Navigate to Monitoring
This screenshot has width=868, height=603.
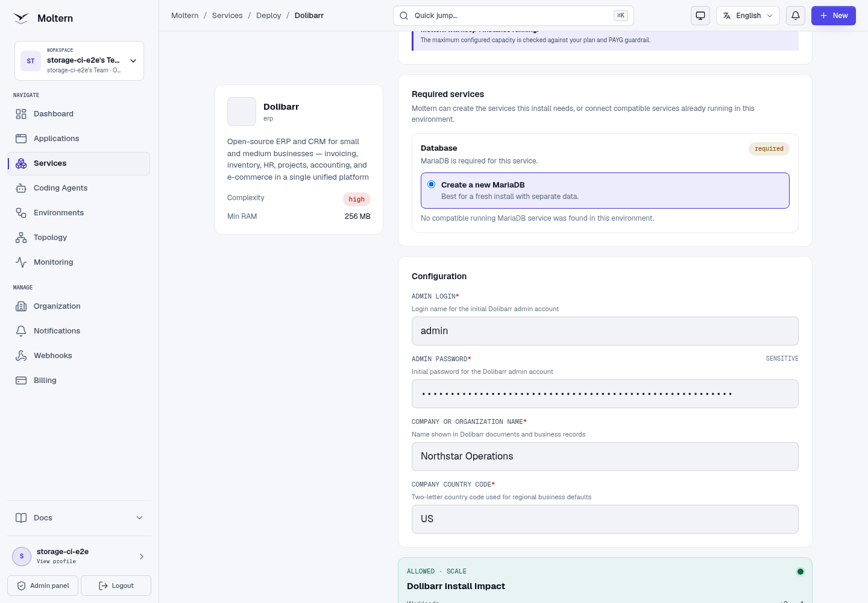[x=79, y=262]
